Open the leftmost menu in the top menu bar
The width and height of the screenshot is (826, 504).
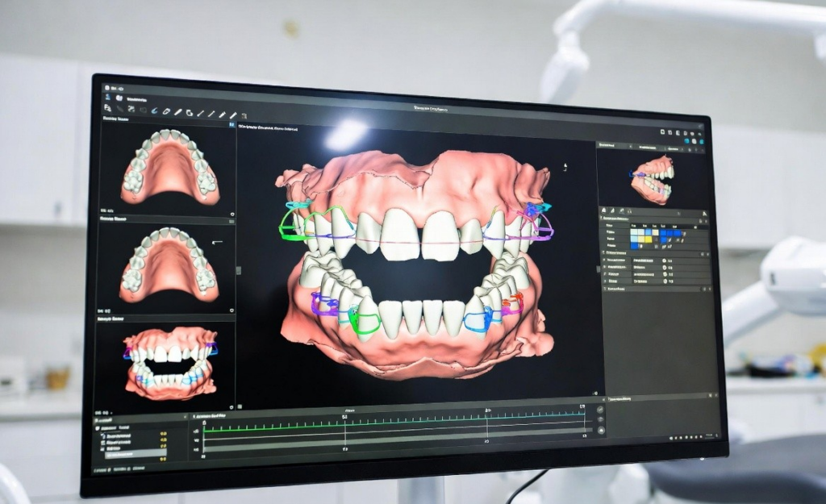[109, 87]
